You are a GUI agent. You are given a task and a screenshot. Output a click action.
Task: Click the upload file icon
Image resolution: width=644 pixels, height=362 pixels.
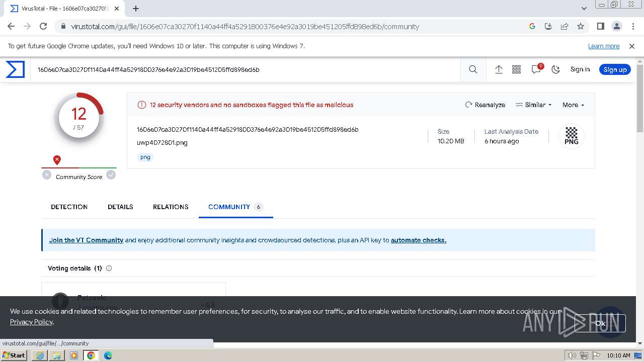point(499,69)
